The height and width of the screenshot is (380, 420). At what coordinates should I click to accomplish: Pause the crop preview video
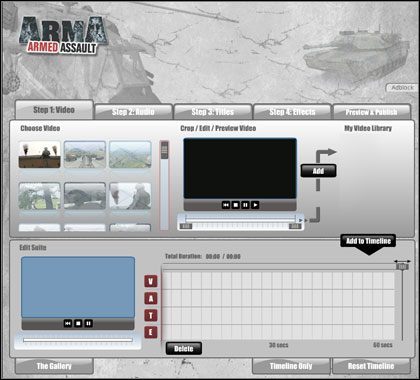(x=245, y=205)
